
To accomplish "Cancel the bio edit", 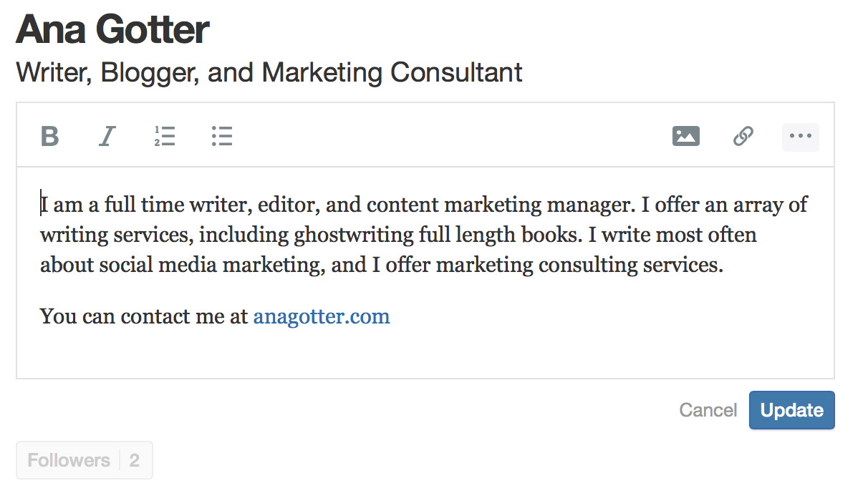I will 708,410.
